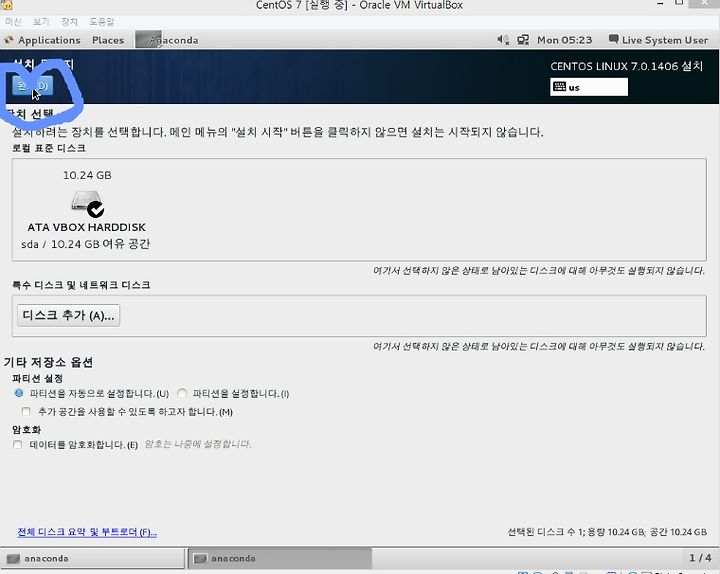Click the Done (완료) button

click(33, 86)
